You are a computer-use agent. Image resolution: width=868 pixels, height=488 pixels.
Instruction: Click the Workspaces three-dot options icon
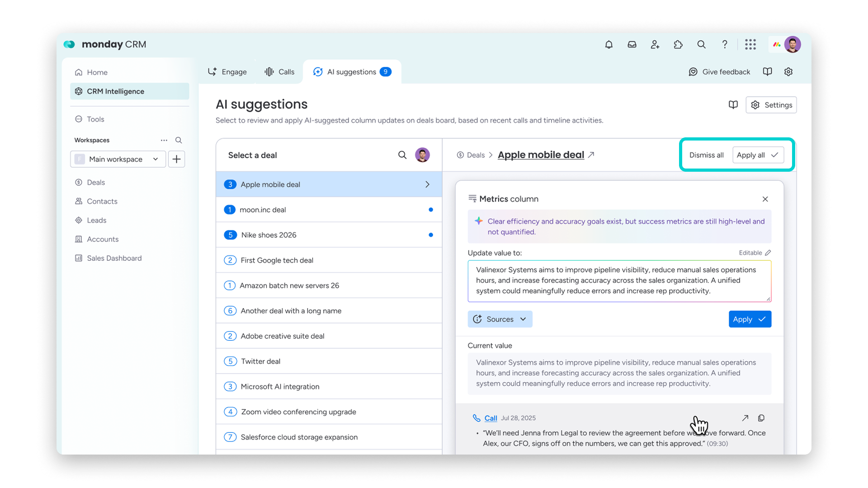(x=164, y=140)
